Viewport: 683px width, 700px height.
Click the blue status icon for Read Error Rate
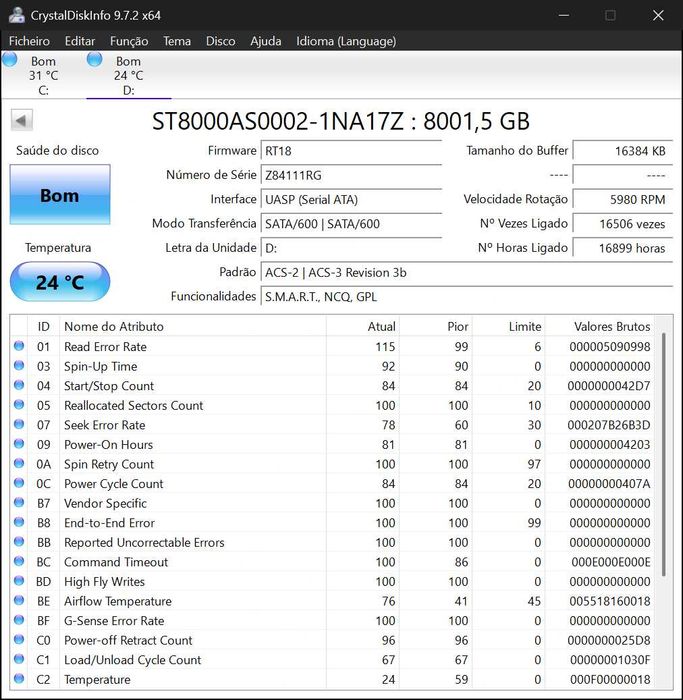coord(19,346)
